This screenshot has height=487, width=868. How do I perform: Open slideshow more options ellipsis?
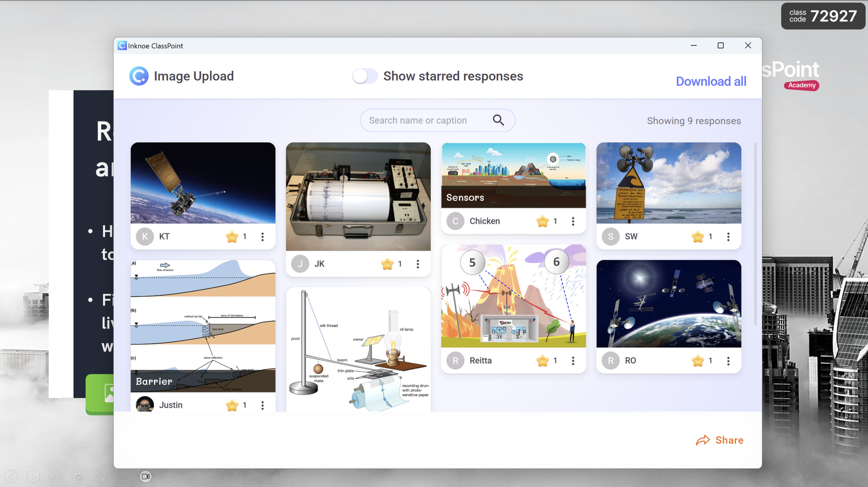coord(168,477)
